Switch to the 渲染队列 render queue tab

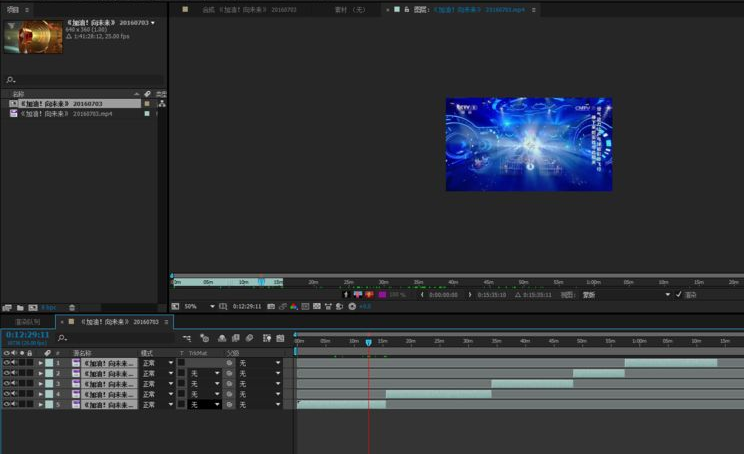click(x=27, y=322)
